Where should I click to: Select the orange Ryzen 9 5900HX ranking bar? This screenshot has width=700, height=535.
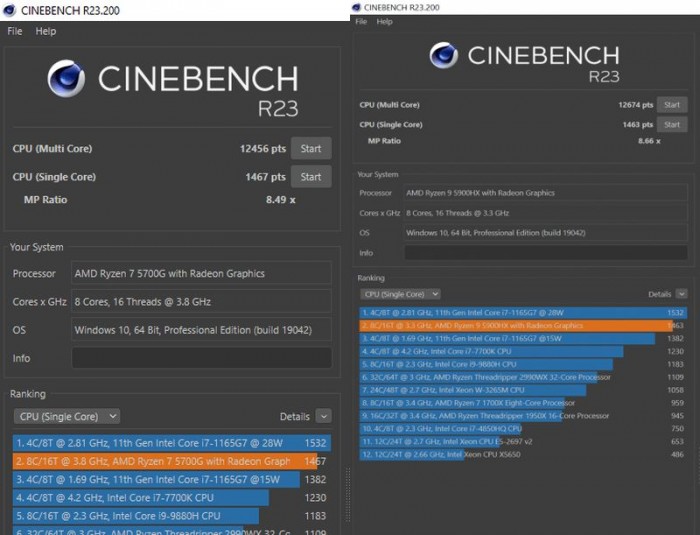520,325
